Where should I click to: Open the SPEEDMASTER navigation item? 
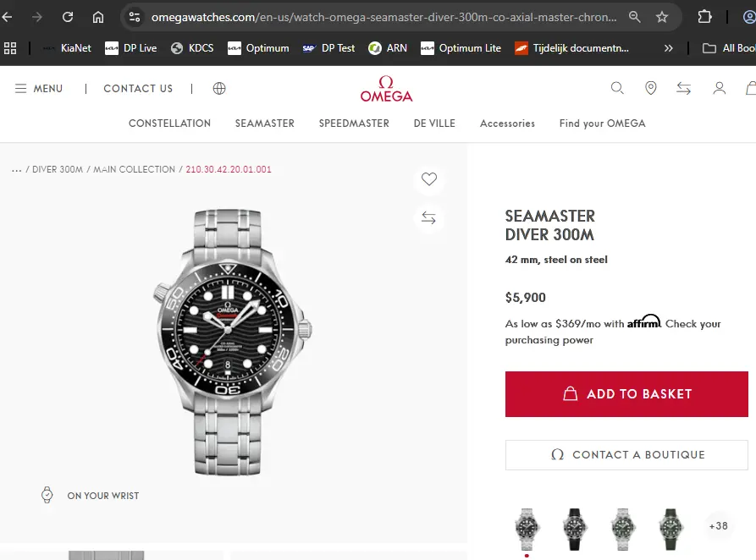(354, 124)
